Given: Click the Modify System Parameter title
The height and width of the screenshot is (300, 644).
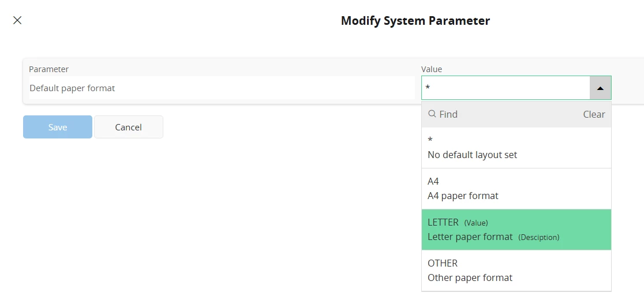Looking at the screenshot, I should [415, 21].
